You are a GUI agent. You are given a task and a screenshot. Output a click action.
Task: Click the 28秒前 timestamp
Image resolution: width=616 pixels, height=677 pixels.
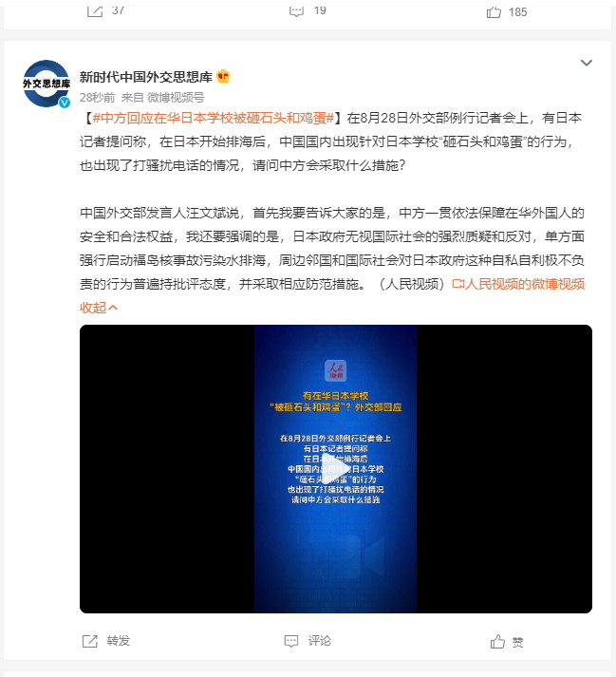tap(97, 98)
